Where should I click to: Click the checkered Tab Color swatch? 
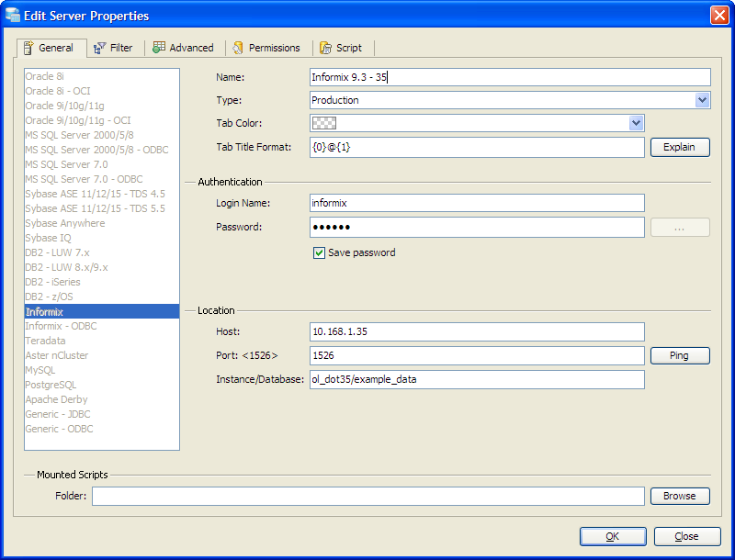click(324, 123)
